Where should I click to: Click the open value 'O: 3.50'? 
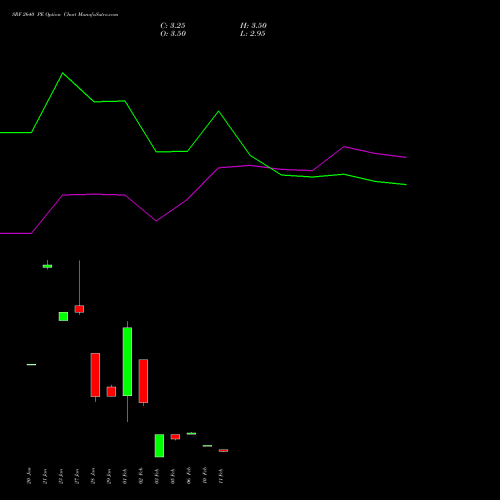173,34
